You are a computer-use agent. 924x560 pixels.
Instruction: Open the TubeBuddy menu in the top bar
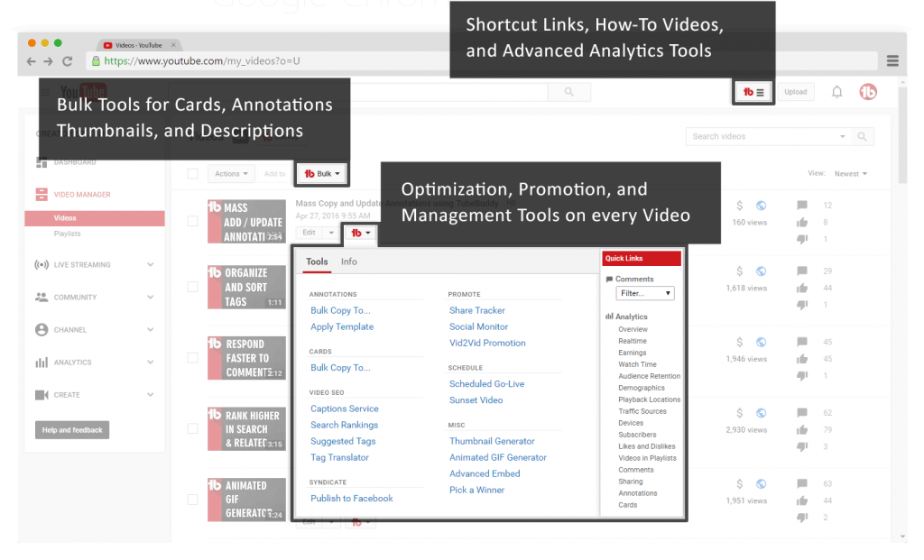coord(753,92)
